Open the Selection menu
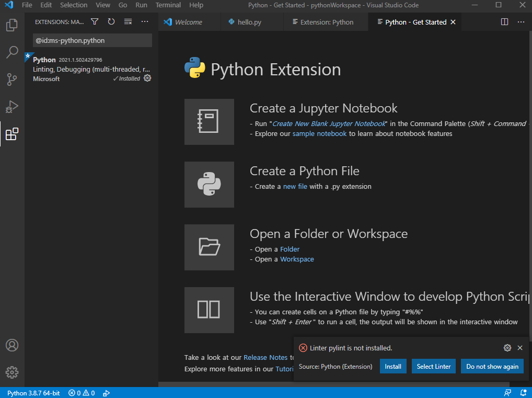 click(74, 5)
